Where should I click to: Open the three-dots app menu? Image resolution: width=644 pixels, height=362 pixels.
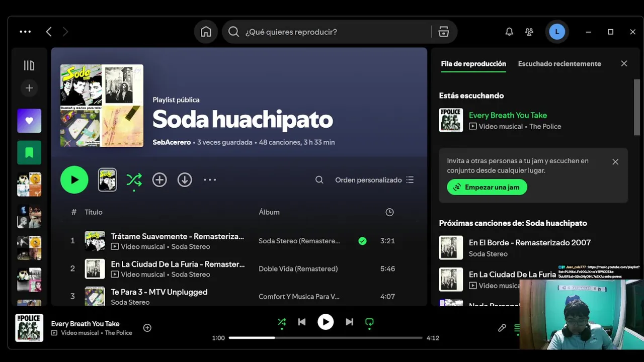click(25, 32)
